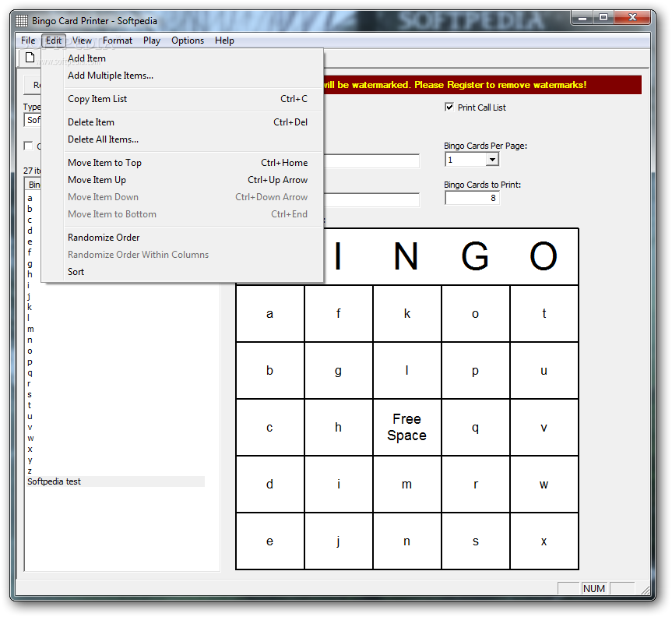Click the letter G in card header
672x617 pixels.
[475, 256]
